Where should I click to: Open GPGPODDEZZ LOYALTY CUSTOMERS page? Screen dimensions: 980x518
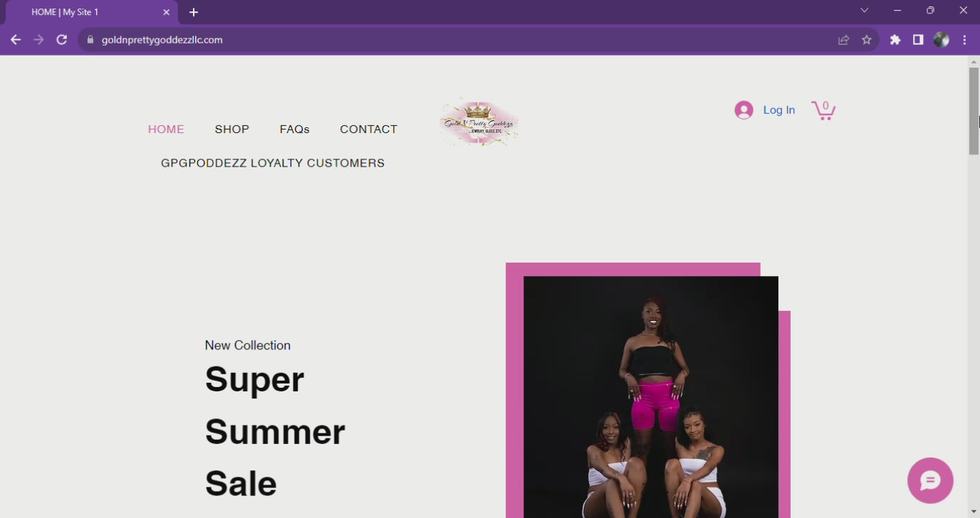pos(273,163)
